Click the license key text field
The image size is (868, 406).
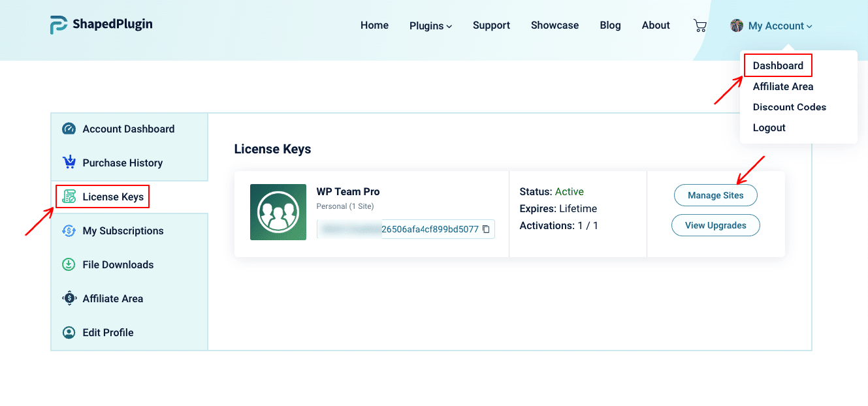(x=406, y=229)
